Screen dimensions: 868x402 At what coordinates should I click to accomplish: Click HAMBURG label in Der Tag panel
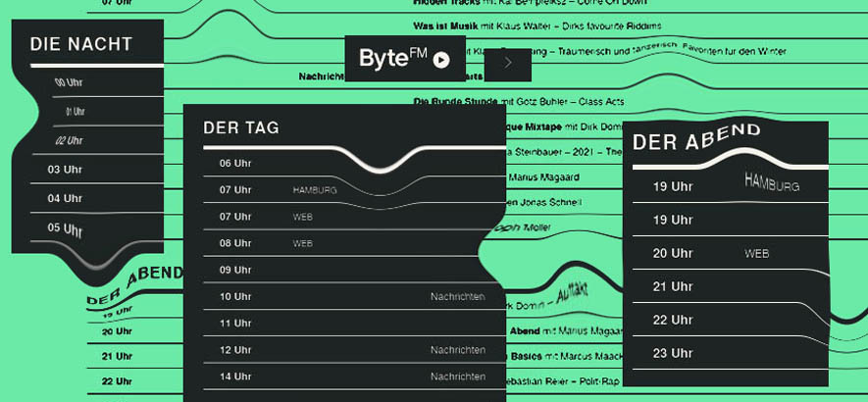point(315,190)
